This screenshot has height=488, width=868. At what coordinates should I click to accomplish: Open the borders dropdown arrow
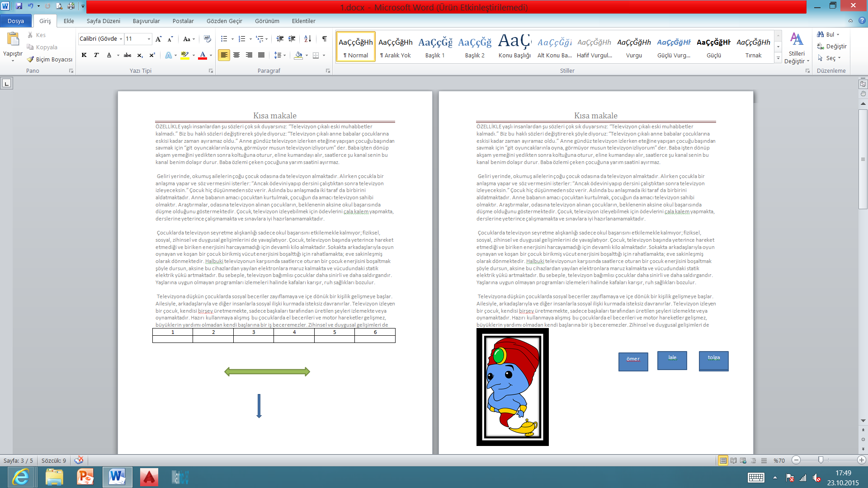click(x=324, y=55)
